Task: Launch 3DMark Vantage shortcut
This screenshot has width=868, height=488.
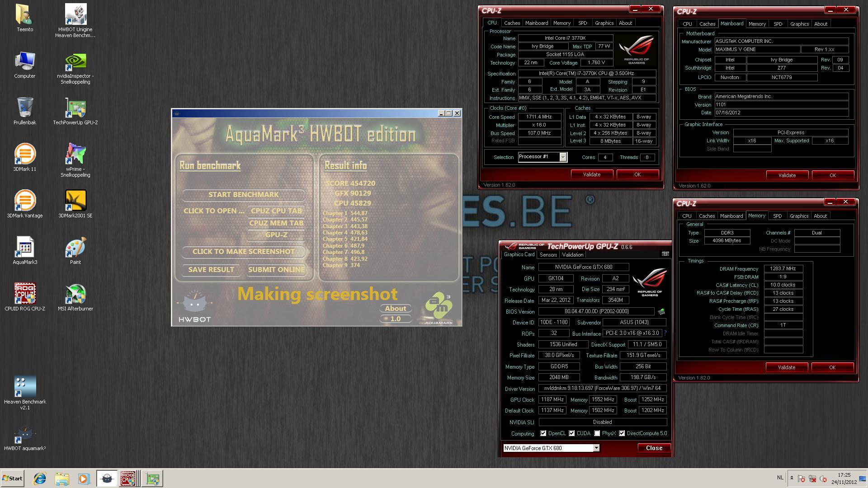Action: (x=24, y=204)
